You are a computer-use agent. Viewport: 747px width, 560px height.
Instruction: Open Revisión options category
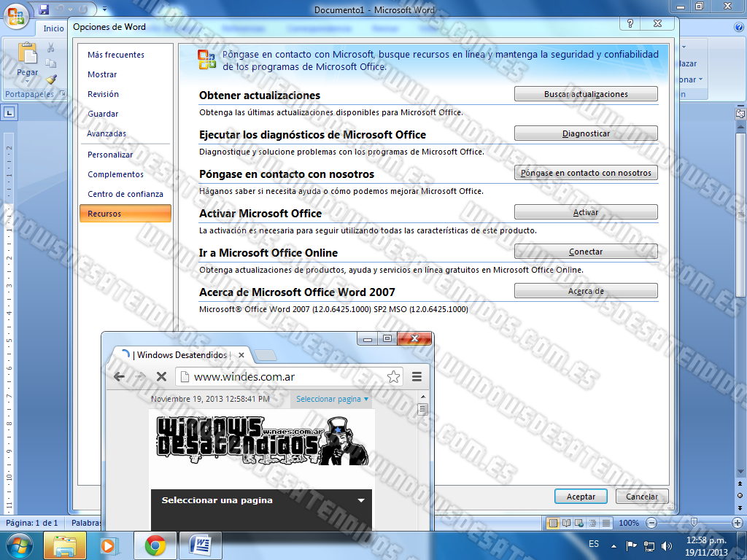coord(103,94)
